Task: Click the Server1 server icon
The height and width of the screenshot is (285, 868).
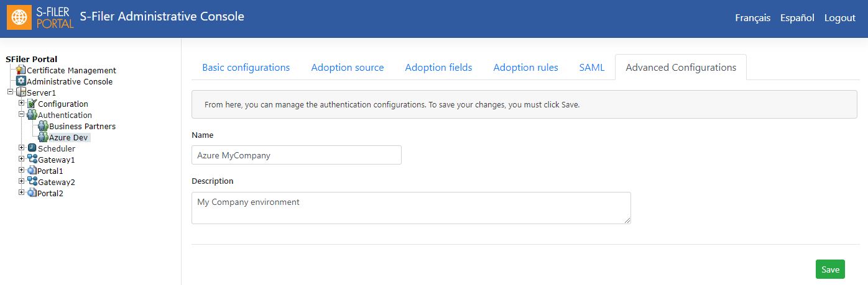Action: (x=21, y=93)
